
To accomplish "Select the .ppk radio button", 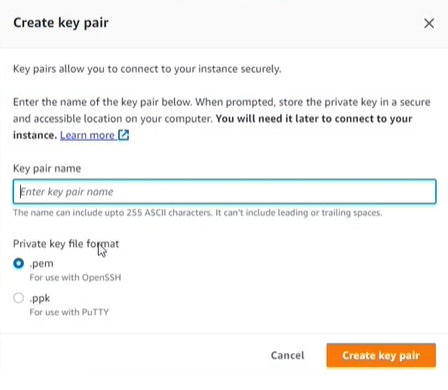I will pos(19,298).
